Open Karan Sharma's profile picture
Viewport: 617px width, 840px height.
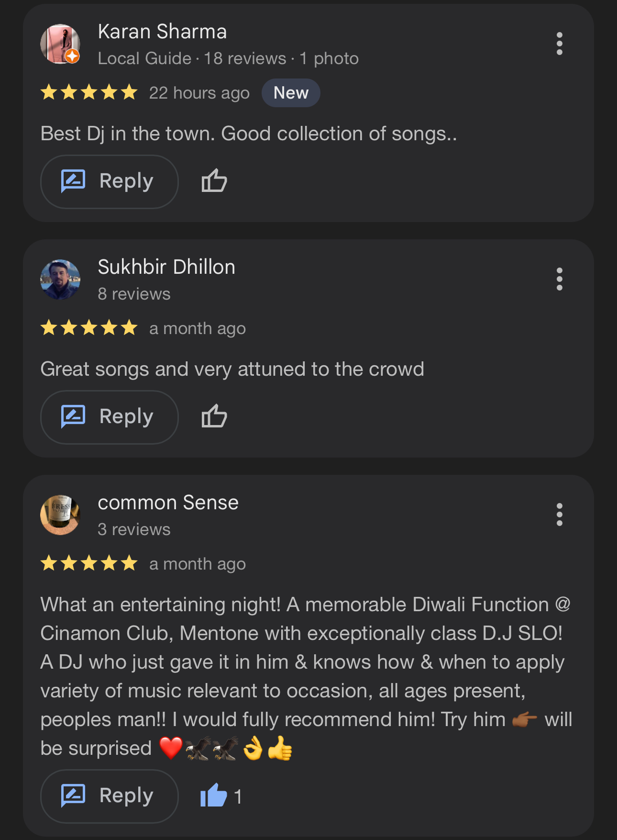tap(59, 43)
